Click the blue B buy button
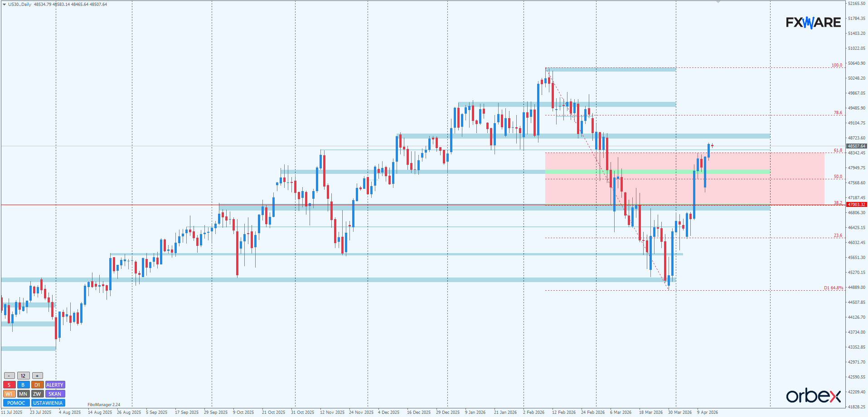 [x=23, y=385]
